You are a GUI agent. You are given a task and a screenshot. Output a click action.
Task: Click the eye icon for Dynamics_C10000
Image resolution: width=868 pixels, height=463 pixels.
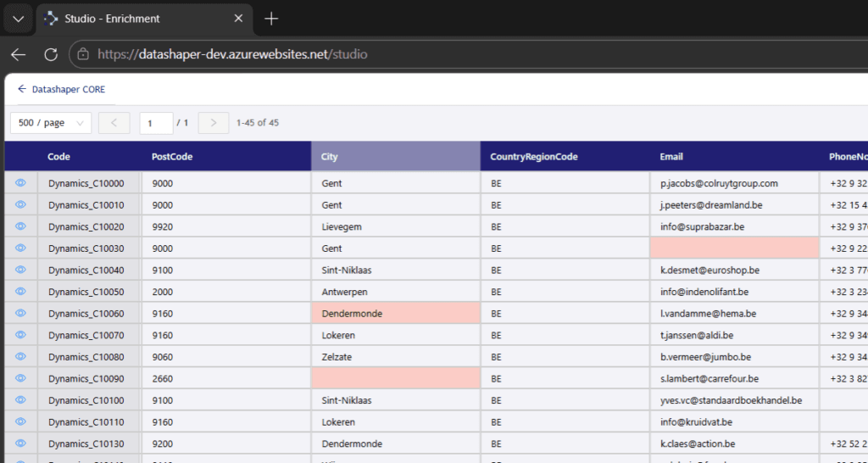(x=20, y=183)
